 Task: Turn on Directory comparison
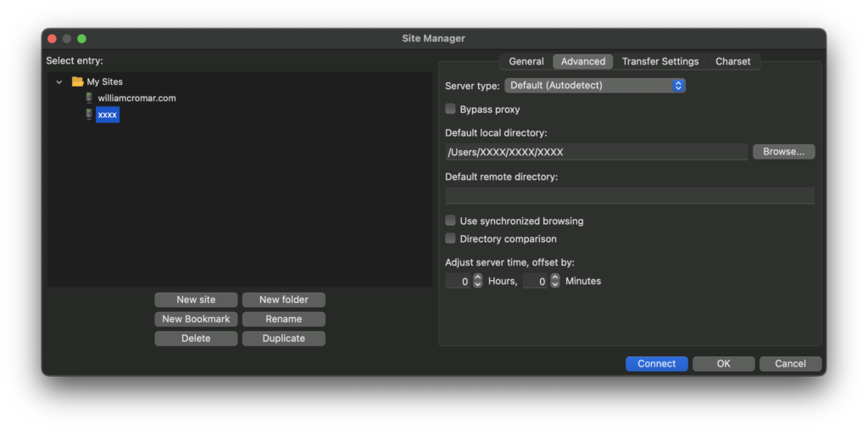point(451,238)
